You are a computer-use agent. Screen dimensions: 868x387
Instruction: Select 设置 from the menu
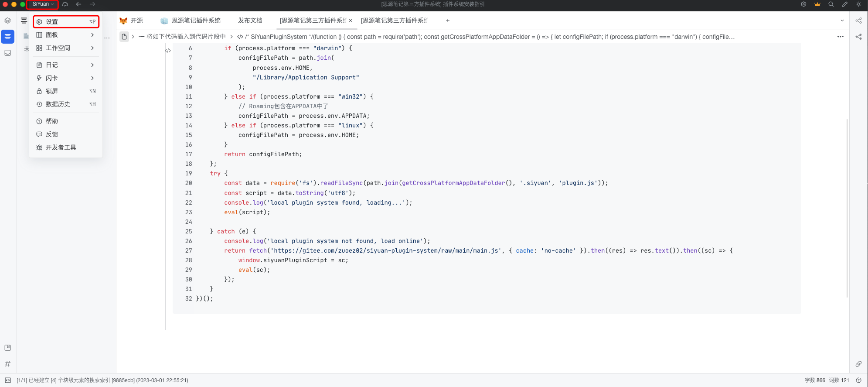65,22
